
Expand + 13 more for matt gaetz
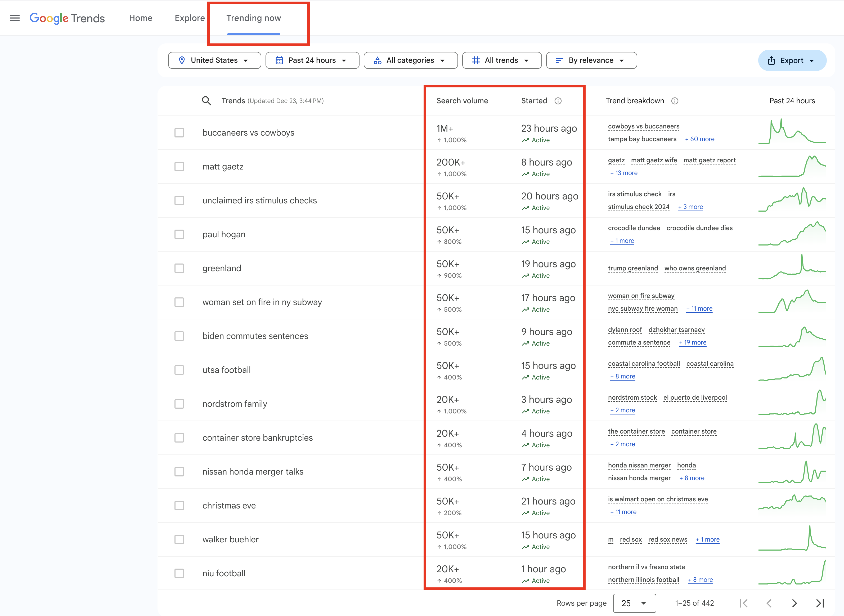624,173
